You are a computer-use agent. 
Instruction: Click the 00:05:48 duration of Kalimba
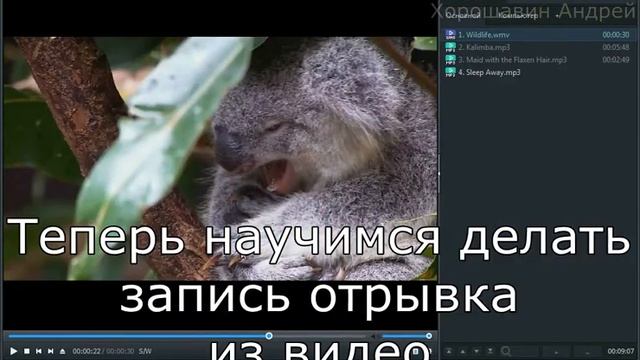coord(616,47)
